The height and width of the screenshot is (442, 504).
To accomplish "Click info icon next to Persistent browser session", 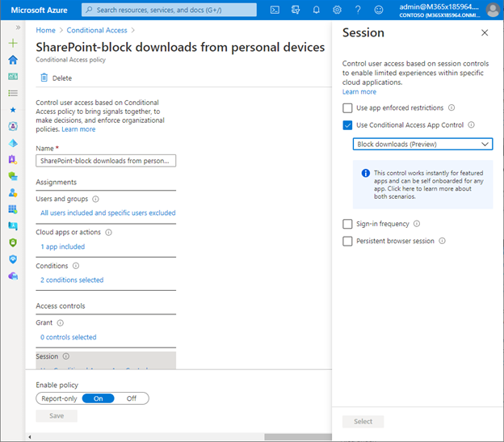I will click(443, 241).
